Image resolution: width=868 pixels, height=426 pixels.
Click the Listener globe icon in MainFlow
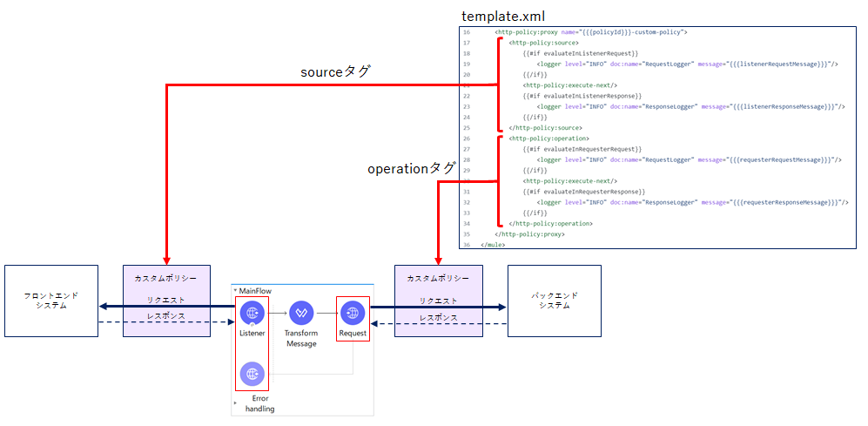click(x=252, y=313)
